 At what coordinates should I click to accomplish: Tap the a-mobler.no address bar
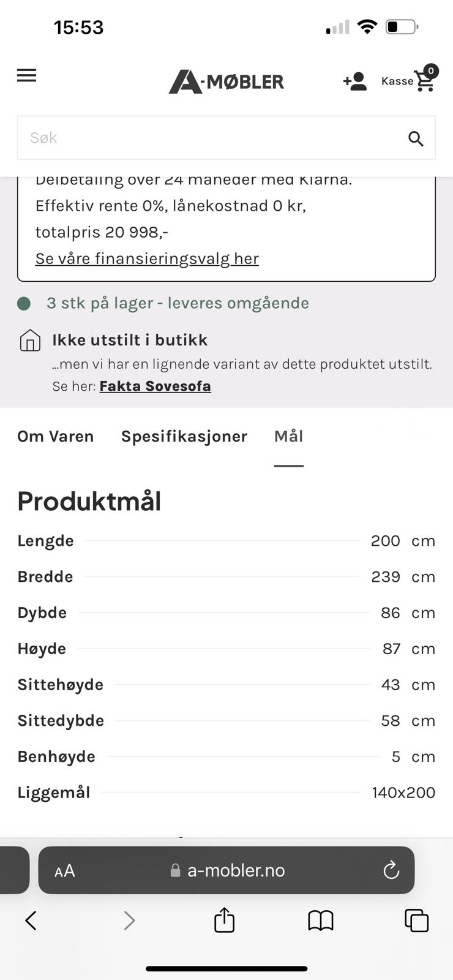tap(236, 870)
